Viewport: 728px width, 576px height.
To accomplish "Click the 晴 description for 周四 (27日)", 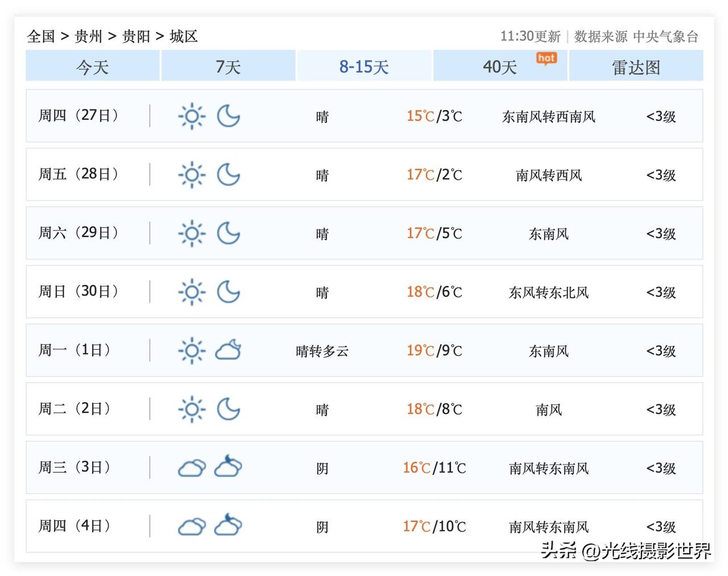I will (322, 117).
